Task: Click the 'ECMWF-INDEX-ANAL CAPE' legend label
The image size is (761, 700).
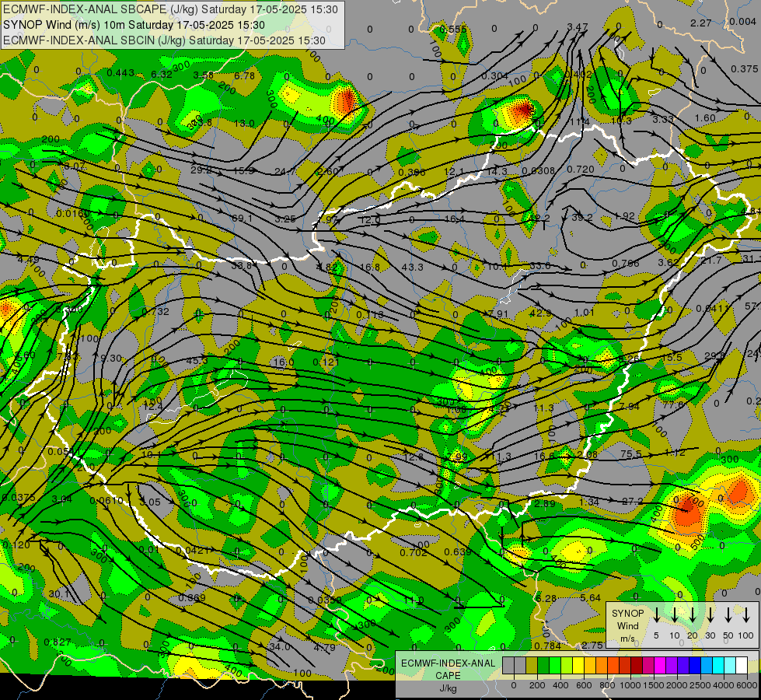Action: (448, 670)
